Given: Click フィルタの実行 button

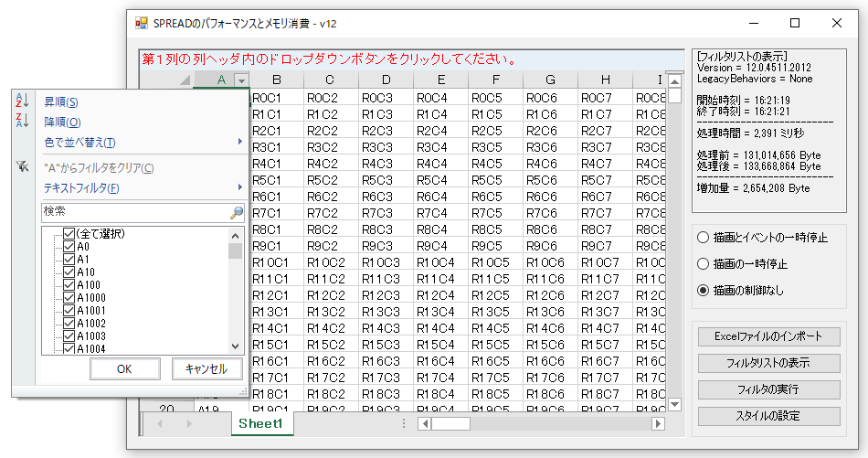Looking at the screenshot, I should pos(768,389).
